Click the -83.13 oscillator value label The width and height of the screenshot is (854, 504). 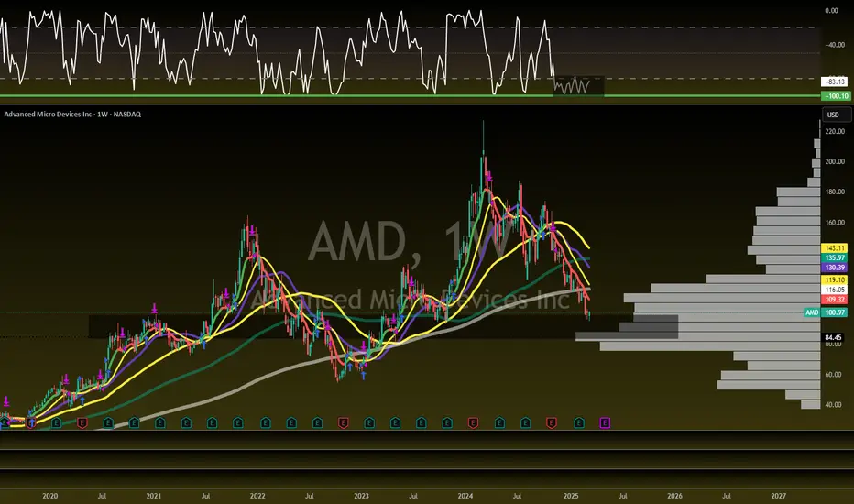[x=835, y=82]
